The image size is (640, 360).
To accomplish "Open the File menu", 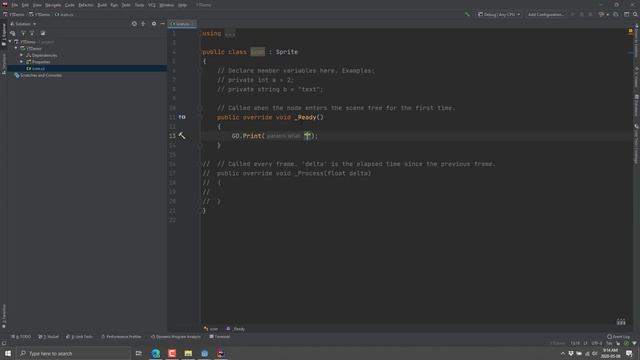I will (15, 5).
